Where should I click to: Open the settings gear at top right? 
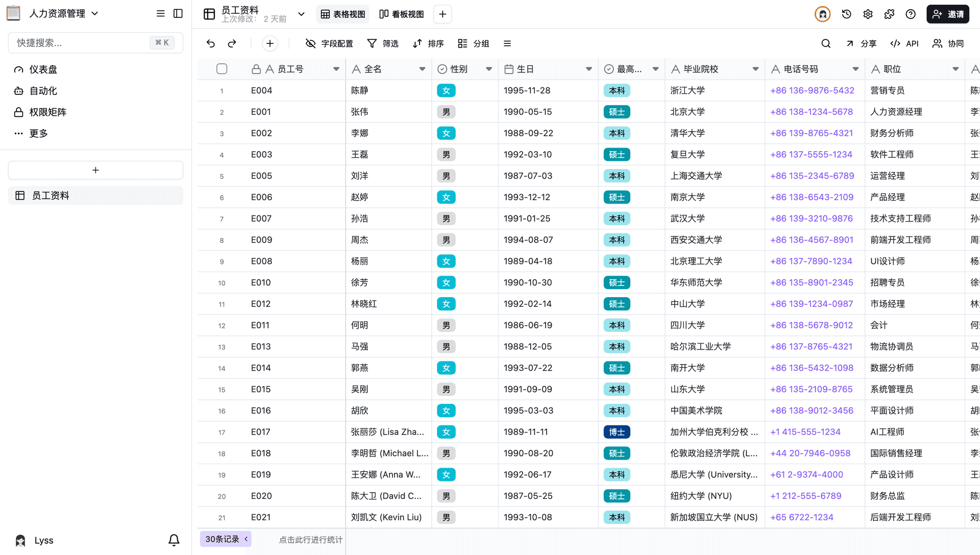[x=868, y=14]
